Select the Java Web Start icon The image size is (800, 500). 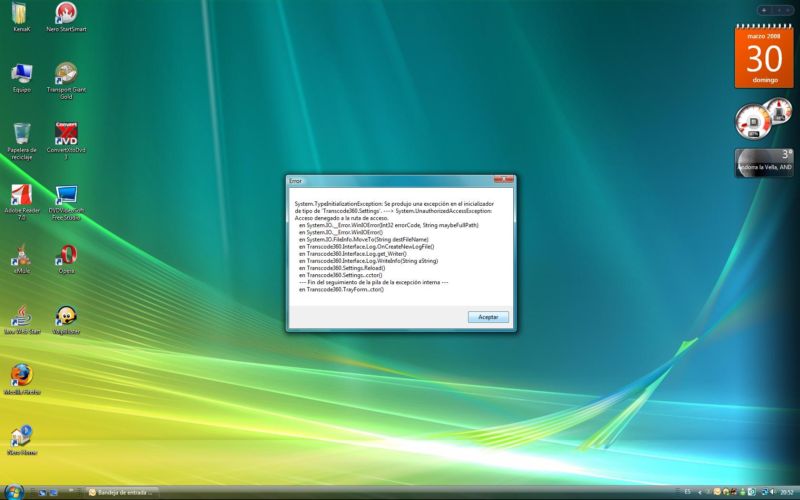click(22, 320)
